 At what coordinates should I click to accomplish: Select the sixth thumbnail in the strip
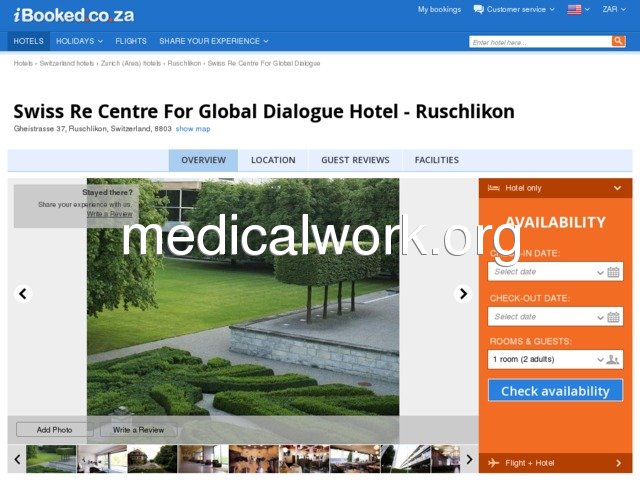[304, 459]
